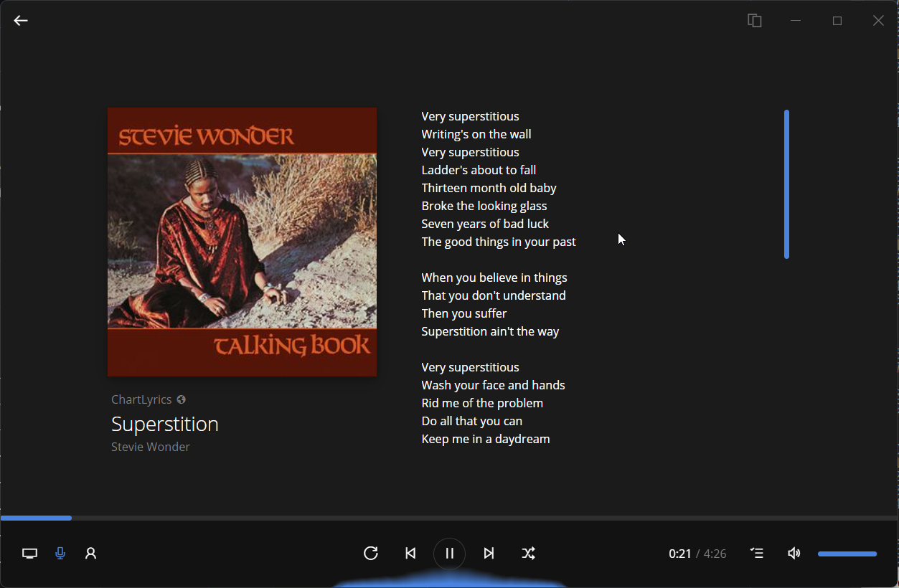Toggle the lyrics microphone icon
Viewport: 899px width, 588px height.
coord(60,554)
